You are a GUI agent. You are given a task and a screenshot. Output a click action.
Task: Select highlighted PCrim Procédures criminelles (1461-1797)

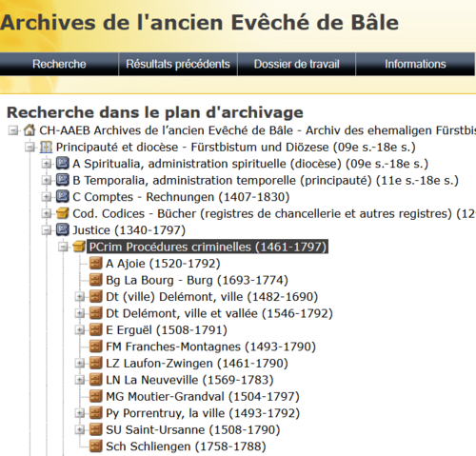point(208,247)
